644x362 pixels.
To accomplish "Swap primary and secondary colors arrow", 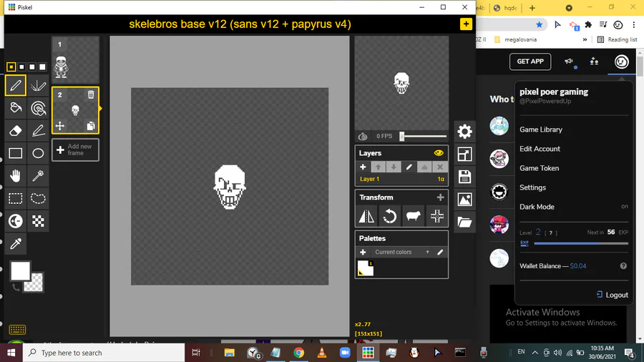I will 16,288.
